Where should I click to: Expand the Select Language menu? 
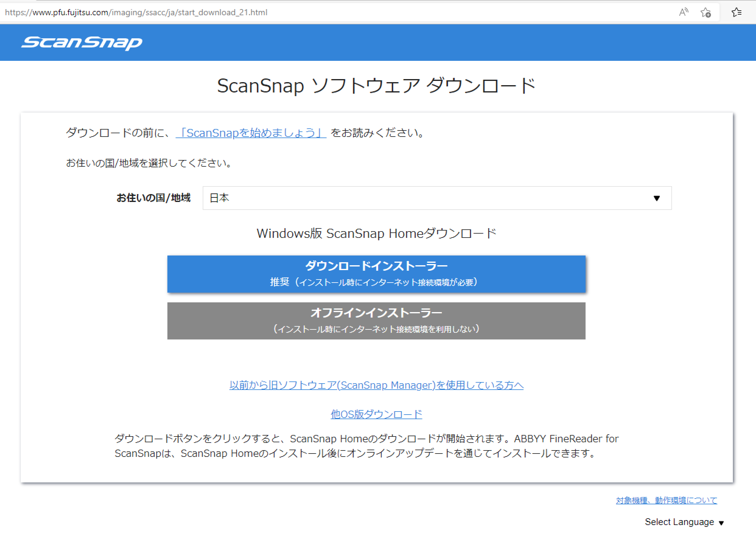(684, 522)
